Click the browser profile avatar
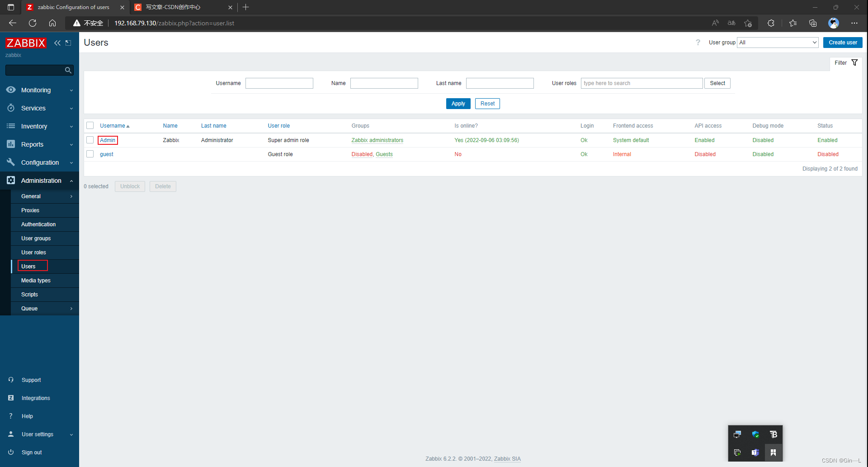 (x=834, y=23)
